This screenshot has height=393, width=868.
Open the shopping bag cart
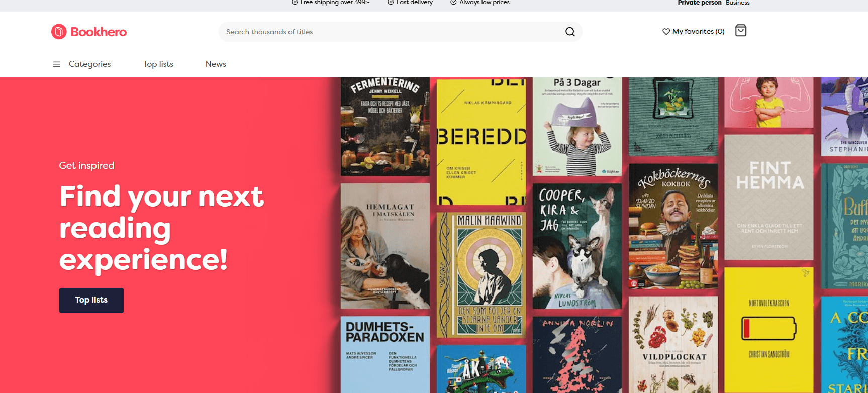[x=741, y=31]
